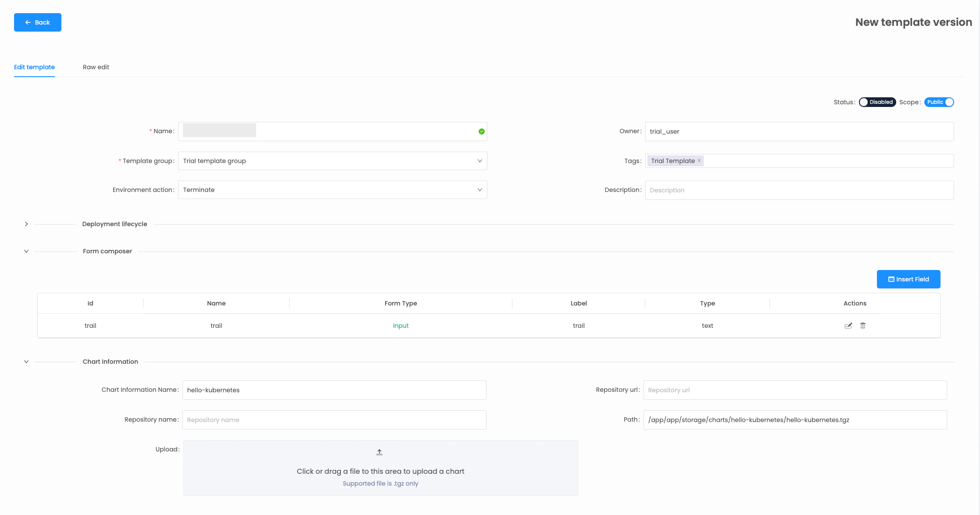Viewport: 980px width, 515px height.
Task: Delete the trail field using the trash icon
Action: pos(862,326)
